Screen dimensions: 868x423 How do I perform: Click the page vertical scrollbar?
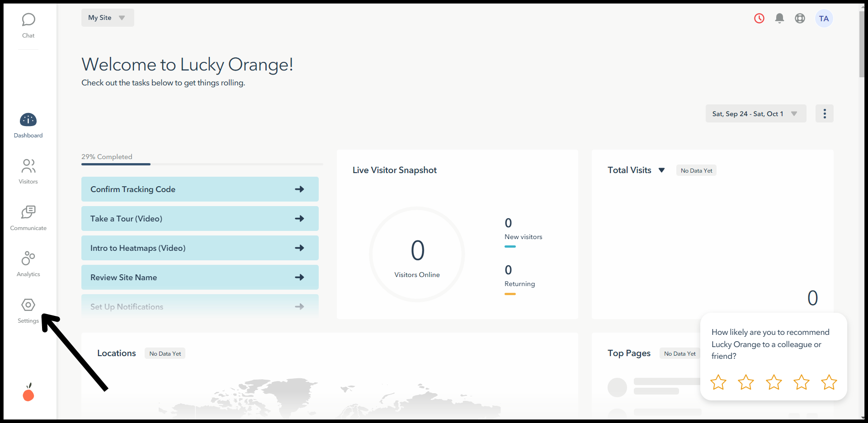point(862,45)
